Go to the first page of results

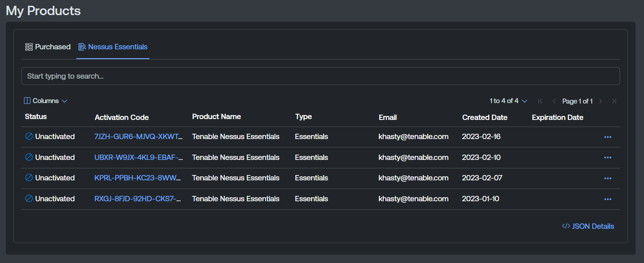(540, 101)
